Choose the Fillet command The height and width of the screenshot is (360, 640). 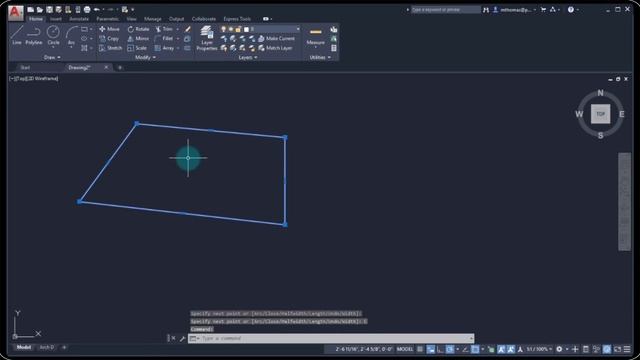(164, 38)
